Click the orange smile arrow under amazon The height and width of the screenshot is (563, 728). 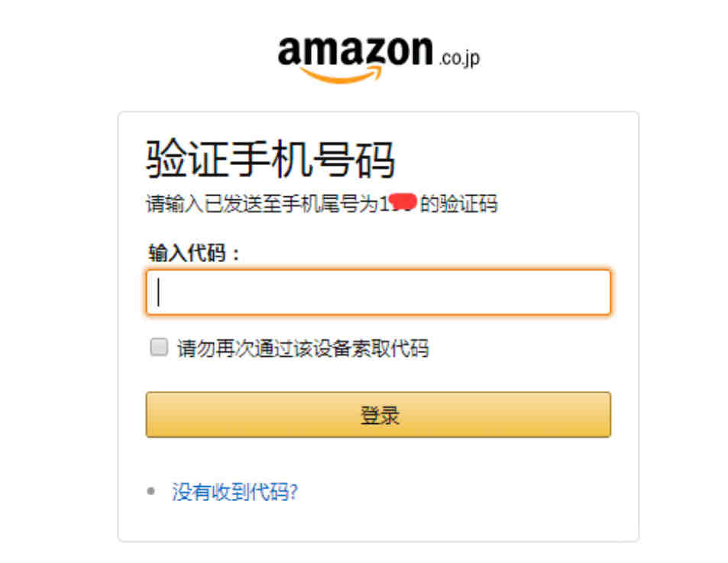tap(342, 74)
